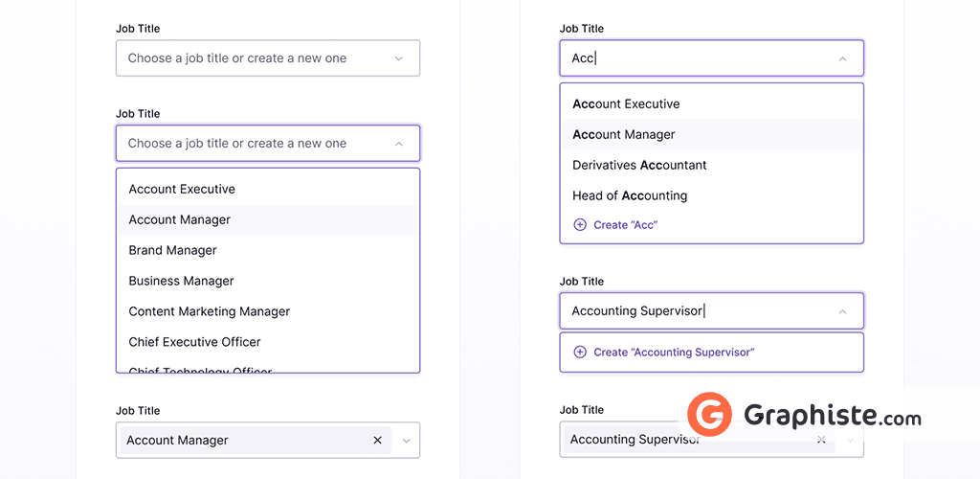Collapse the Accounting Supervisor search dropdown
Screen dimensions: 980x479
coord(842,311)
